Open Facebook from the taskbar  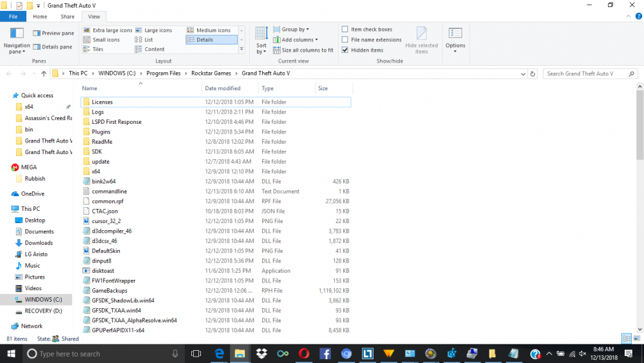325,353
